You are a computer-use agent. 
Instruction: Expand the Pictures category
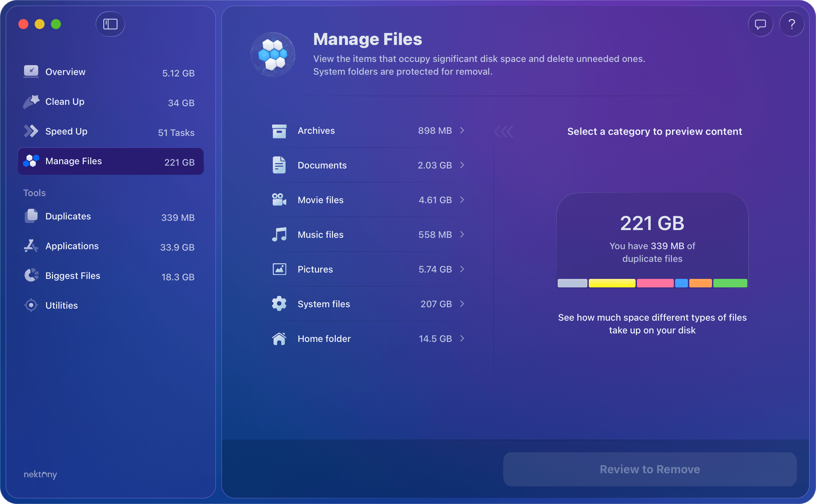pos(462,269)
